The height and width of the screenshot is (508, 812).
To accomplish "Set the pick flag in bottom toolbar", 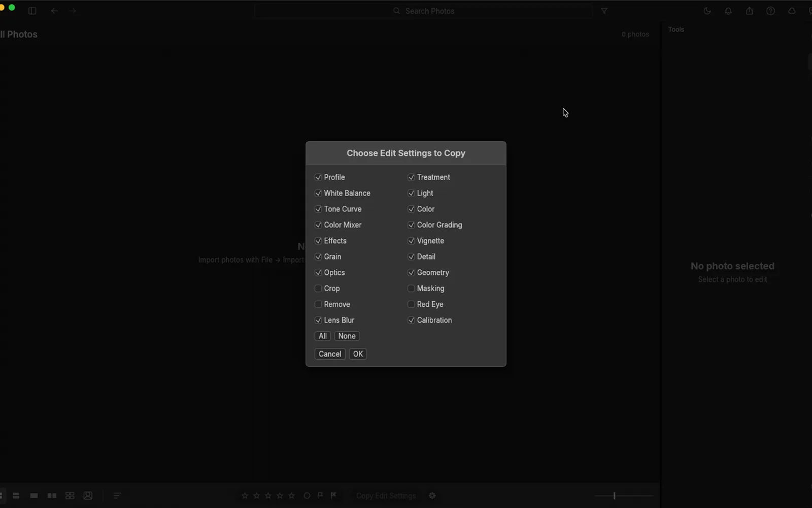I will [320, 495].
